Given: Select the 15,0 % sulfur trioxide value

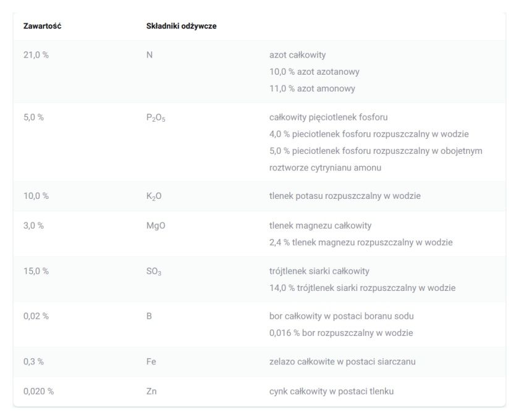Looking at the screenshot, I should 36,271.
